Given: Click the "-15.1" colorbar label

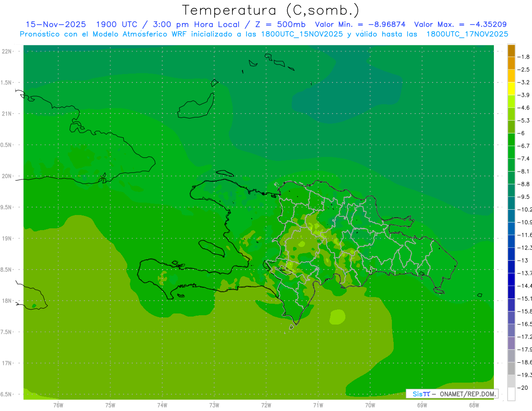Looking at the screenshot, I should (x=524, y=298).
